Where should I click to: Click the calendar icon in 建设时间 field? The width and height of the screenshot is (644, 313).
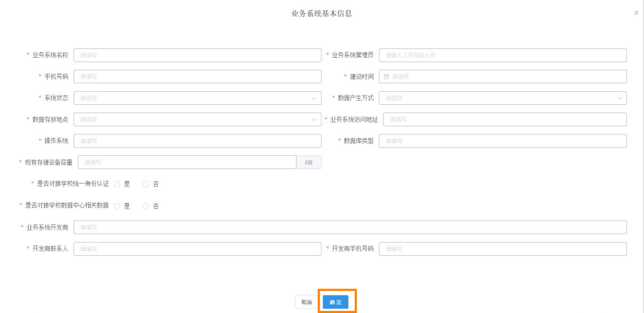(x=387, y=77)
